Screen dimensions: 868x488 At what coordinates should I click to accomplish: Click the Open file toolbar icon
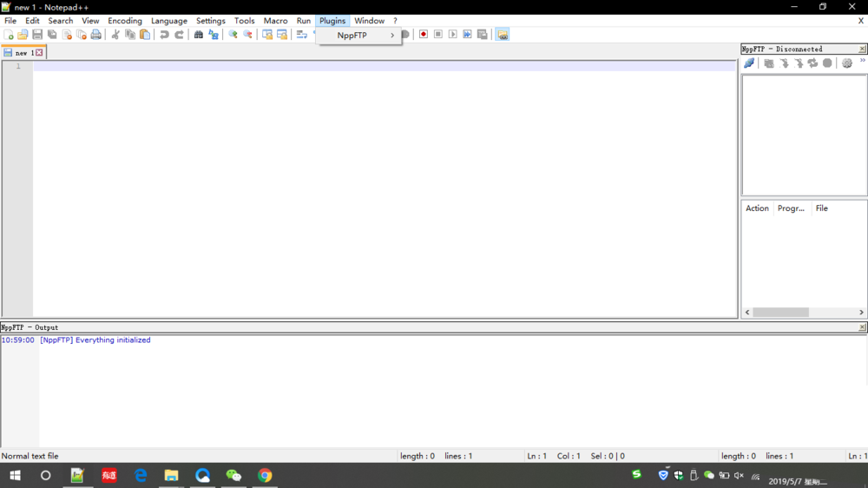tap(23, 35)
